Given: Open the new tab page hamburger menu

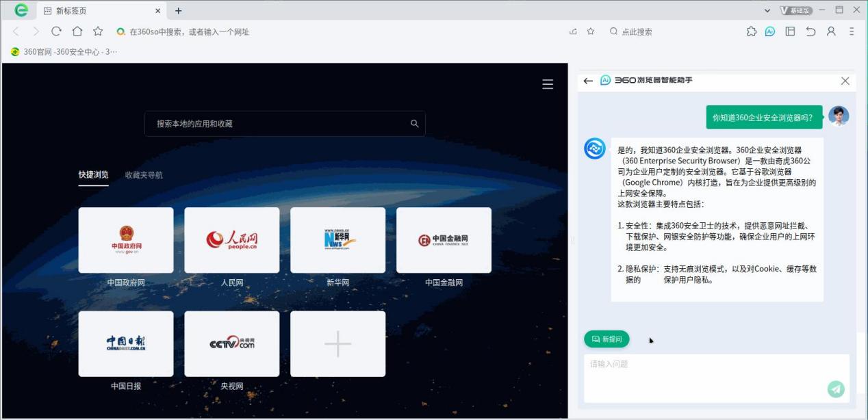Looking at the screenshot, I should pyautogui.click(x=548, y=84).
